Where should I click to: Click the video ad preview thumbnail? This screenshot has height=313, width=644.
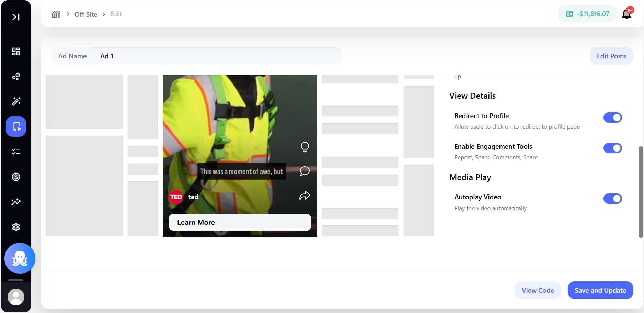tap(240, 156)
